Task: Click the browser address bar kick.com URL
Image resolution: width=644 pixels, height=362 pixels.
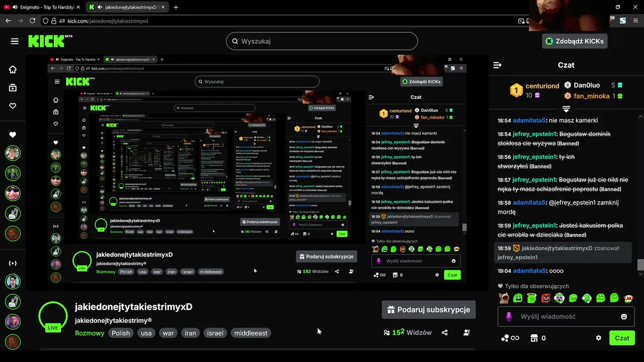Action: (108, 21)
